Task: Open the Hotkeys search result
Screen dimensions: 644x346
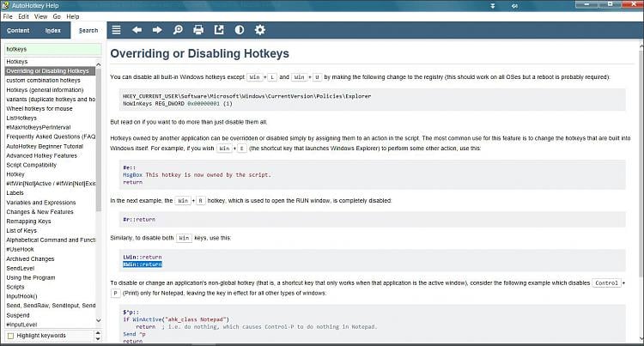Action: click(x=17, y=62)
